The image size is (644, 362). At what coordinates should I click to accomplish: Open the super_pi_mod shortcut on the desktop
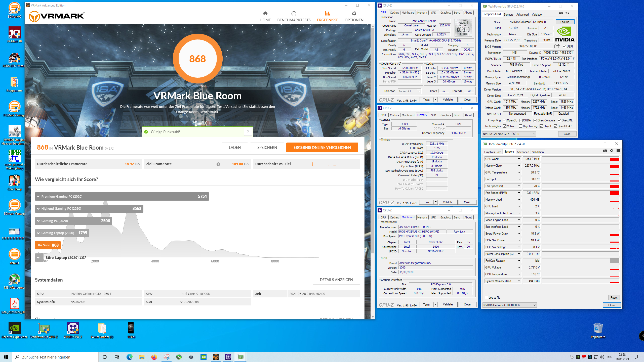[14, 160]
